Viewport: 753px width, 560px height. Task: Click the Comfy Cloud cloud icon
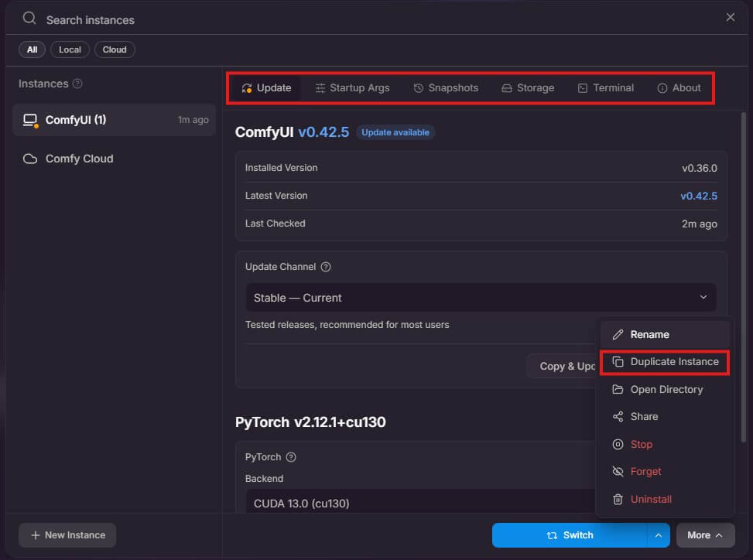[x=30, y=159]
